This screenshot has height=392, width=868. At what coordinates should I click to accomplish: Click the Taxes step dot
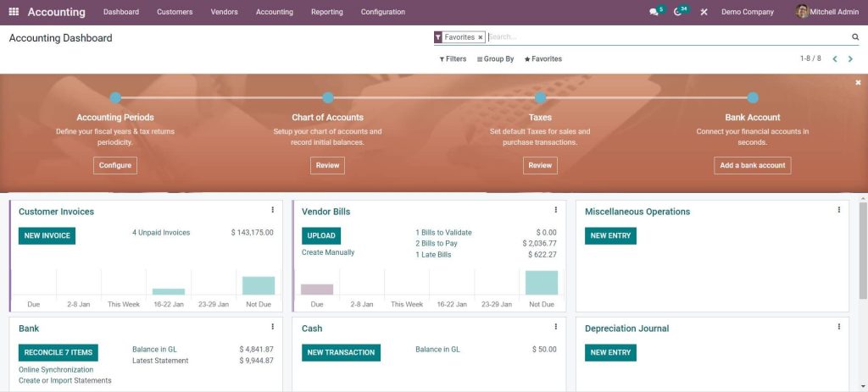click(x=540, y=98)
